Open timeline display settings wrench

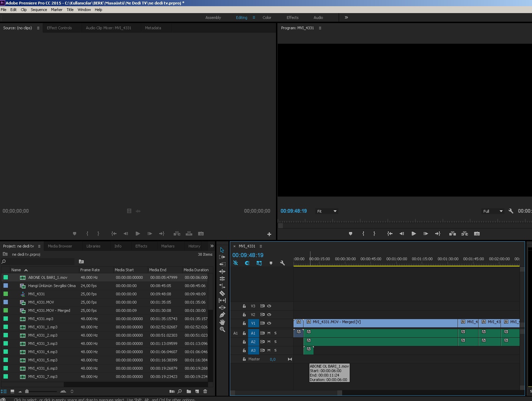pos(283,263)
